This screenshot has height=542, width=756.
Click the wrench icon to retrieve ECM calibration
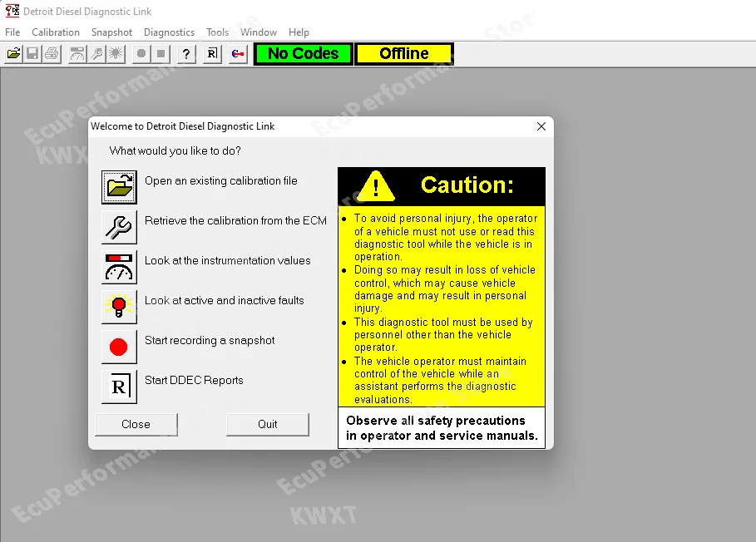119,227
